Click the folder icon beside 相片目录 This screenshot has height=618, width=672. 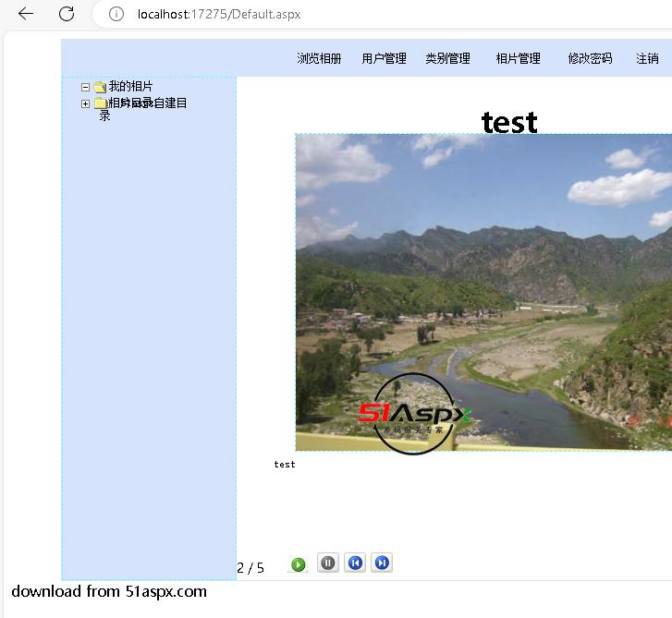click(100, 103)
